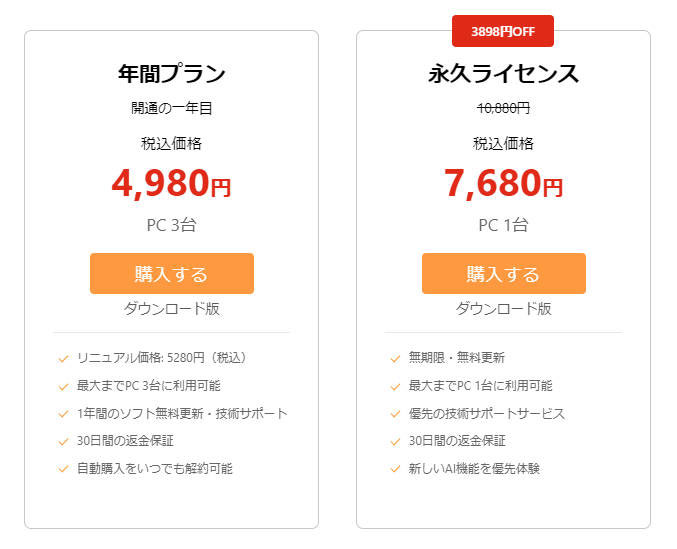Viewport: 677px width, 549px height.
Task: Click the PC 3台 label
Action: 171,225
